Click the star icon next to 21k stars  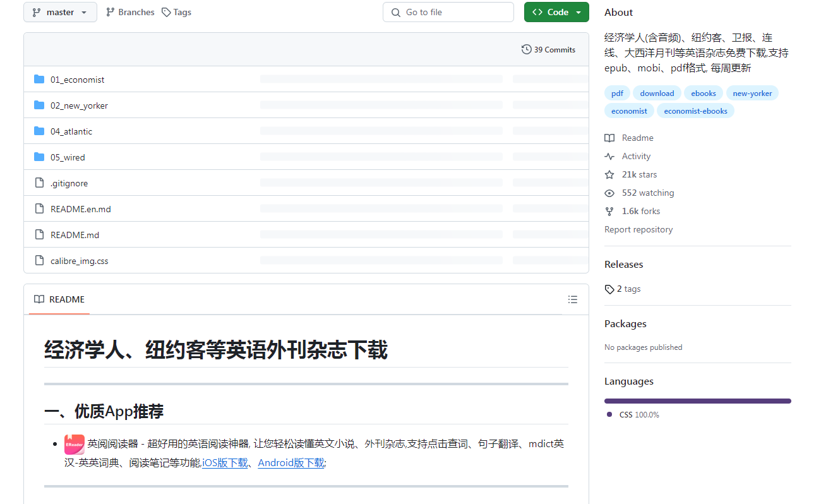609,174
